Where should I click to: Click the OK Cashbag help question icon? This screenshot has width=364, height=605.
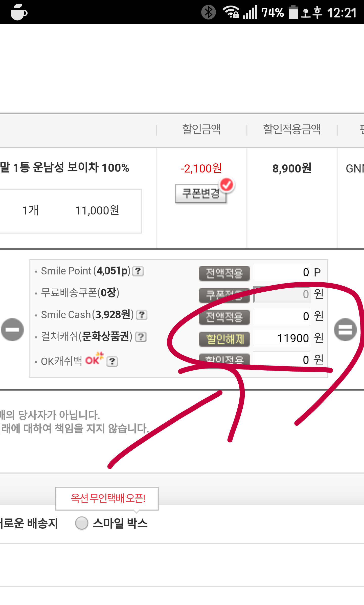(x=112, y=362)
